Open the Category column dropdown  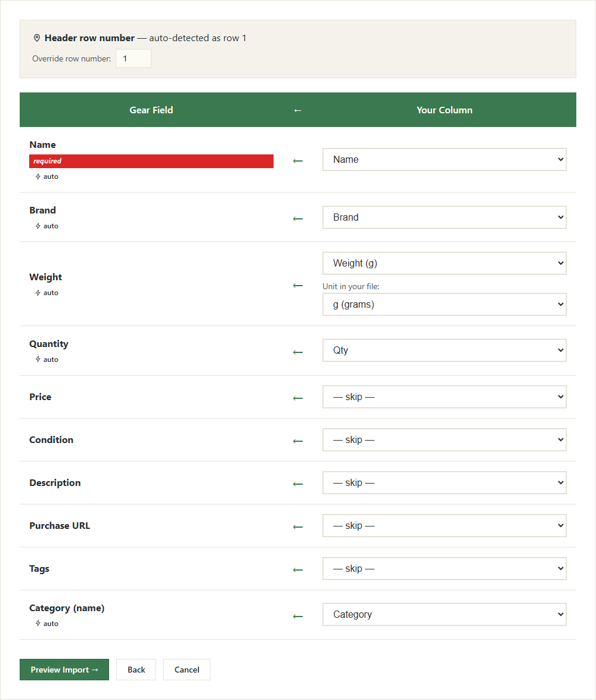point(445,614)
